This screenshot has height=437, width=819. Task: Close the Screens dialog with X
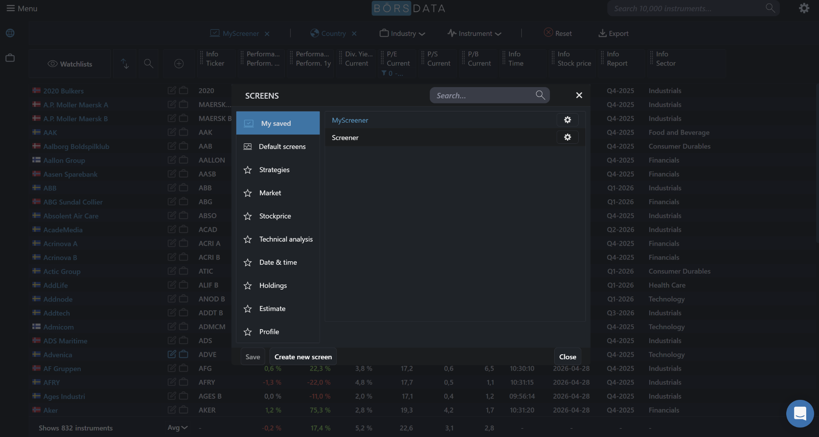579,95
